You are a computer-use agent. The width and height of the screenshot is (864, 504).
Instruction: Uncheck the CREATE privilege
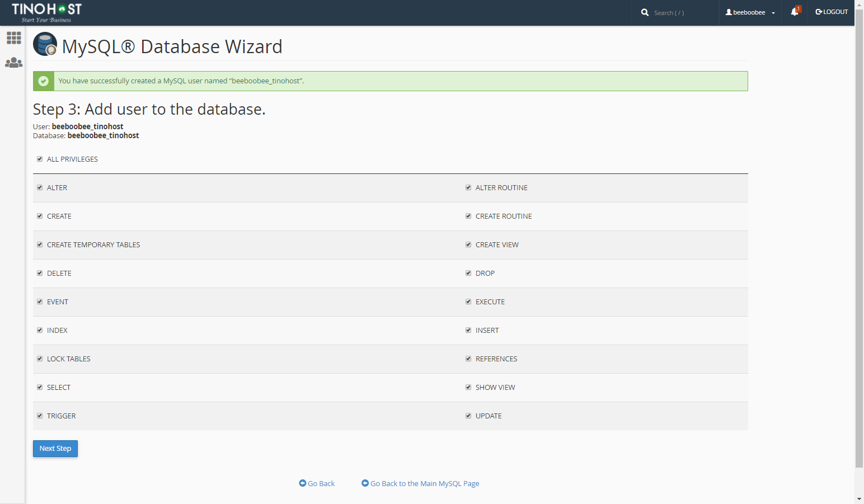click(40, 216)
